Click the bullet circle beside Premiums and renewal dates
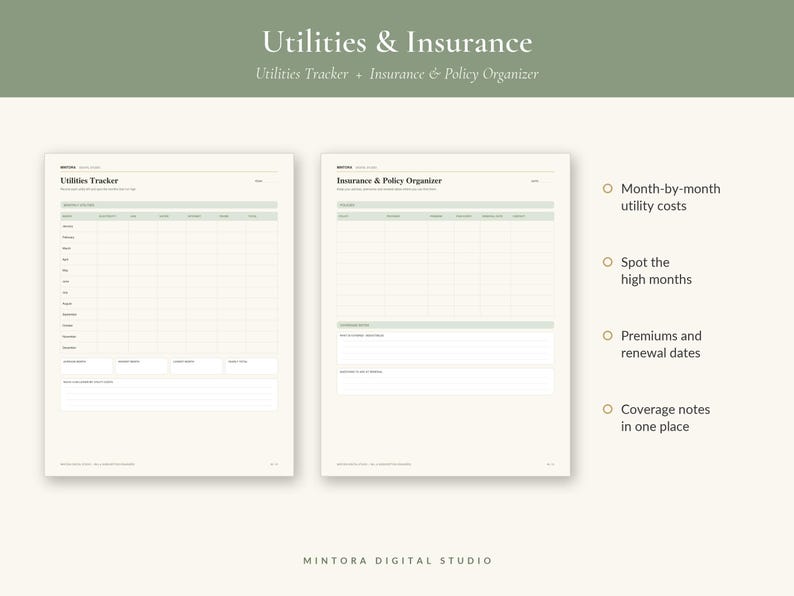This screenshot has width=794, height=596. (608, 335)
